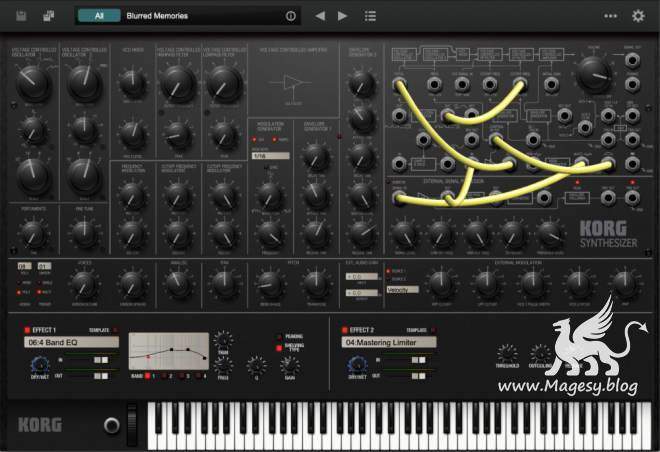The height and width of the screenshot is (452, 660).
Task: Open the preset list icon
Action: [x=370, y=16]
